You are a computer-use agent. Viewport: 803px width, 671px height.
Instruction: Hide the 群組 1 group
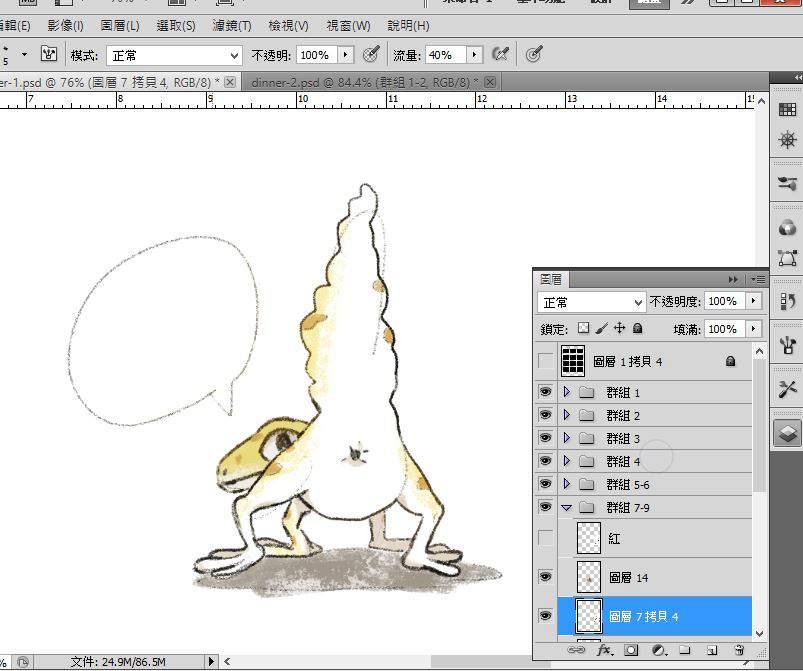545,392
